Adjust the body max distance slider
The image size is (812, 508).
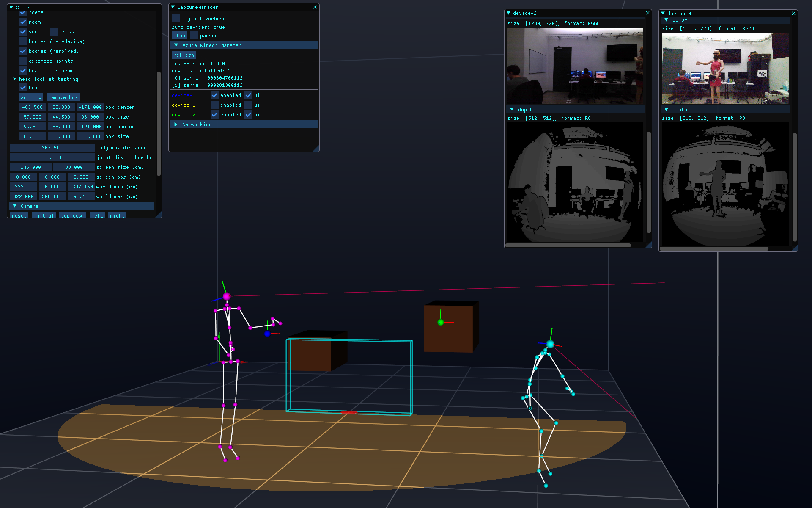coord(52,148)
